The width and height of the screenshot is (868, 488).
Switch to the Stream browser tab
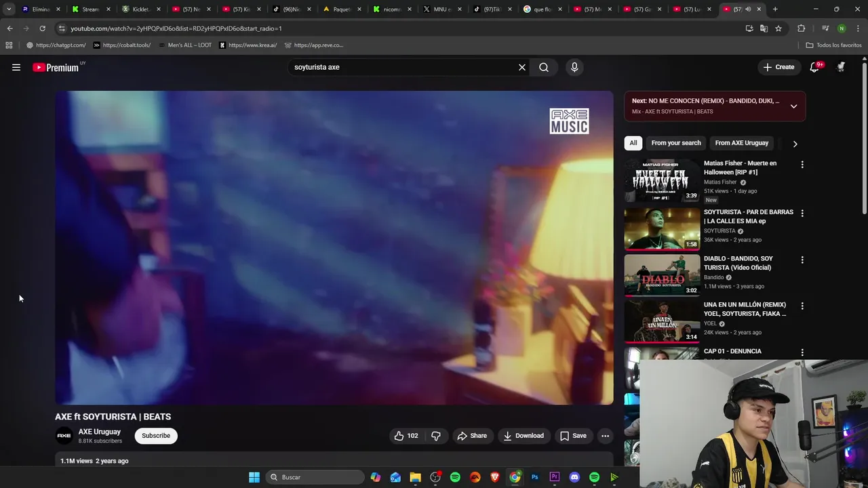tap(90, 9)
